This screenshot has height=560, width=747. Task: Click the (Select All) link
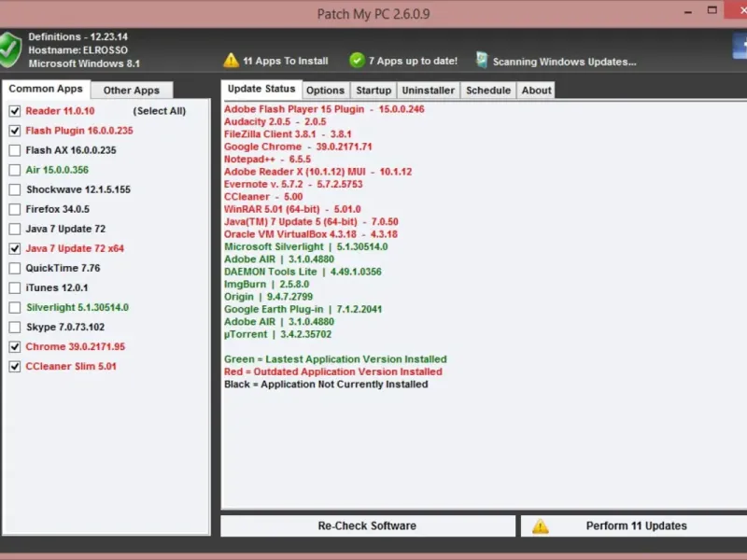point(160,111)
